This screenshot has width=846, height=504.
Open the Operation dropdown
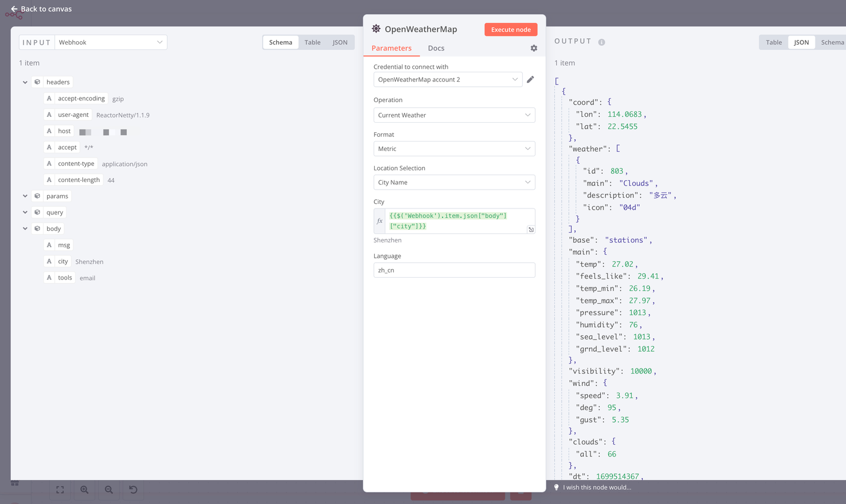click(x=454, y=115)
